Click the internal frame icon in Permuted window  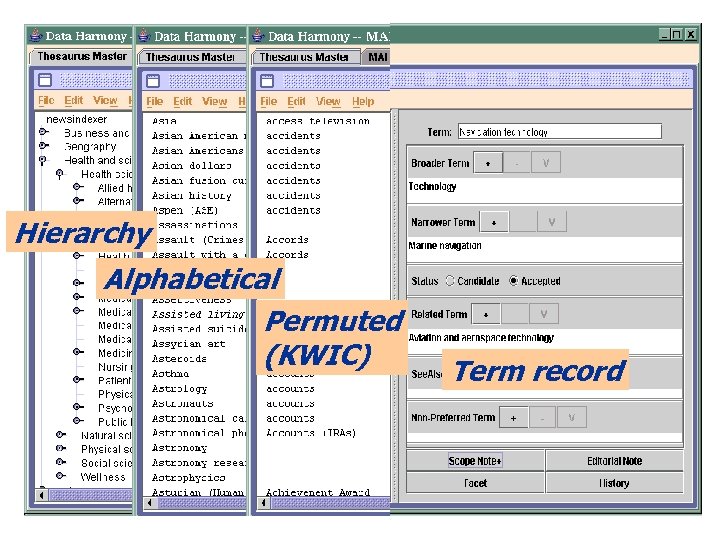pos(267,81)
